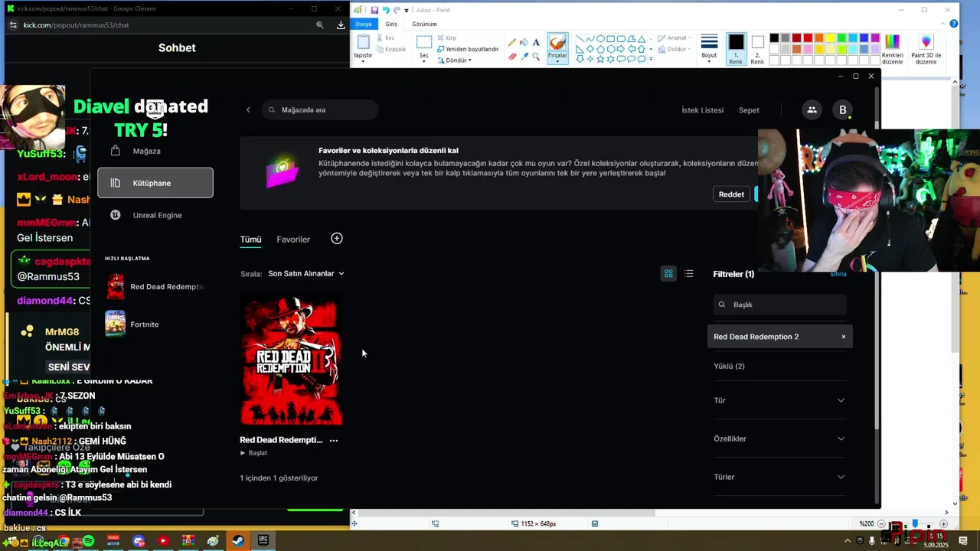Select 2. Renk secondary color box
This screenshot has width=980, height=551.
click(757, 49)
